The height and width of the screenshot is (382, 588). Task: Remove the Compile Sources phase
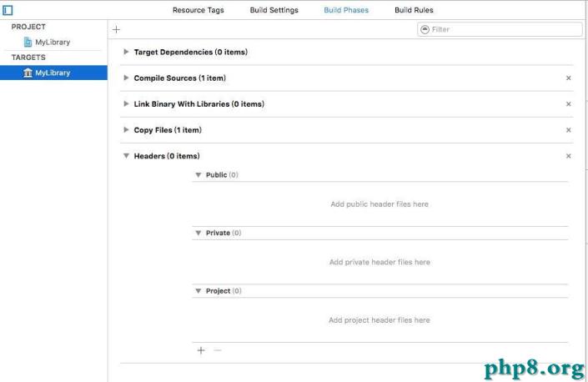[569, 78]
